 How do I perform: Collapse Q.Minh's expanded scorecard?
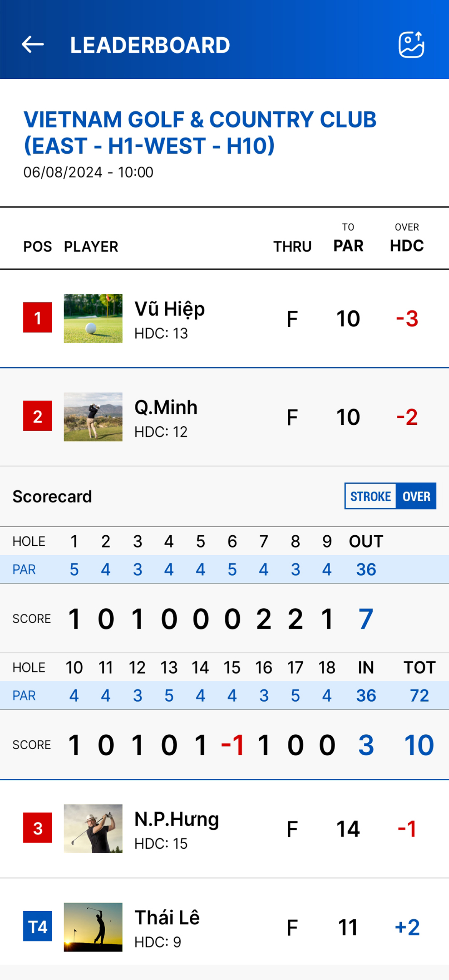point(224,417)
